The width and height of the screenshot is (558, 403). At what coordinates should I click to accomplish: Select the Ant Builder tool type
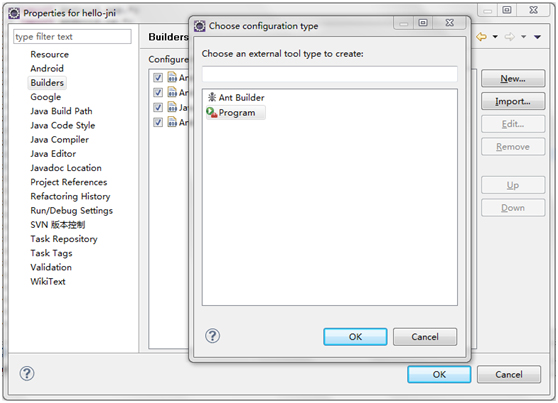tap(236, 98)
